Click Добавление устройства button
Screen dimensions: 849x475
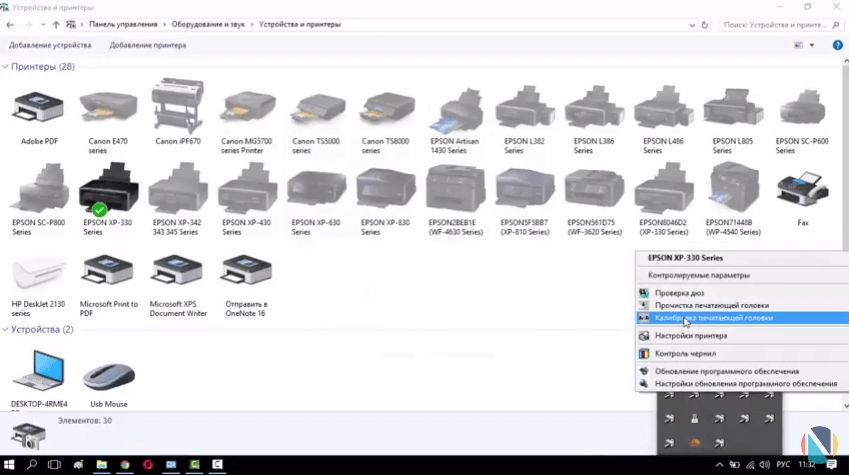[50, 45]
